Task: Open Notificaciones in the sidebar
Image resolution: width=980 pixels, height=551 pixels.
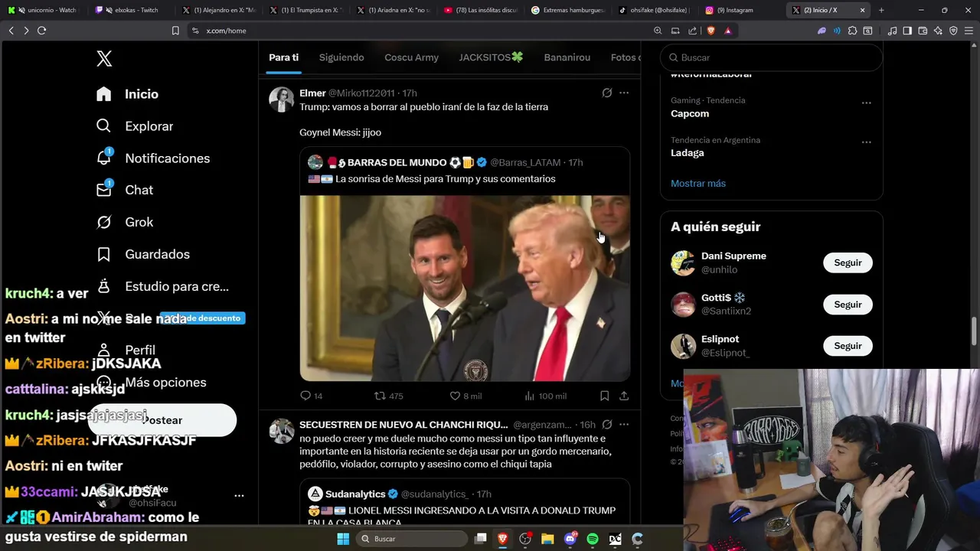Action: pos(153,158)
